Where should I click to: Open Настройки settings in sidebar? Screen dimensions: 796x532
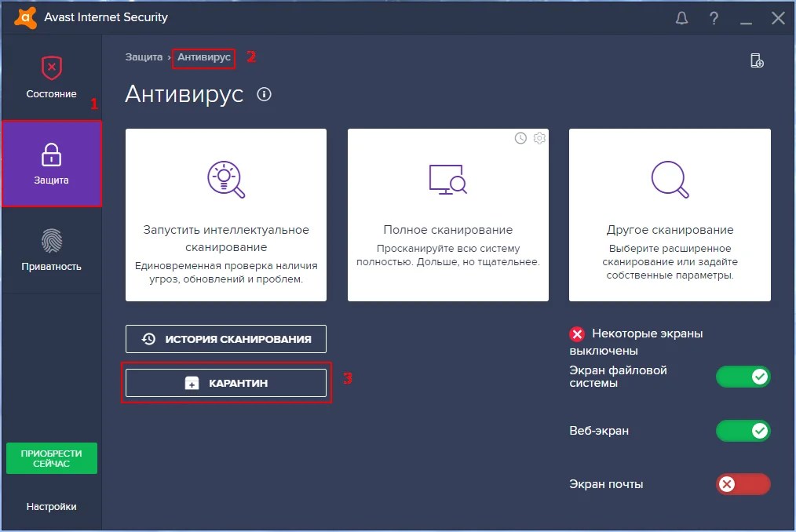pyautogui.click(x=51, y=506)
